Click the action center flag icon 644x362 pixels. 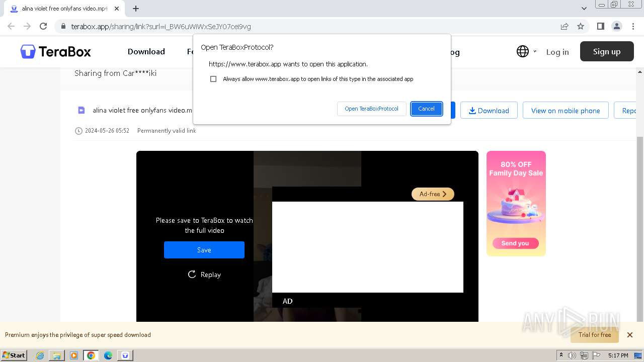click(595, 355)
